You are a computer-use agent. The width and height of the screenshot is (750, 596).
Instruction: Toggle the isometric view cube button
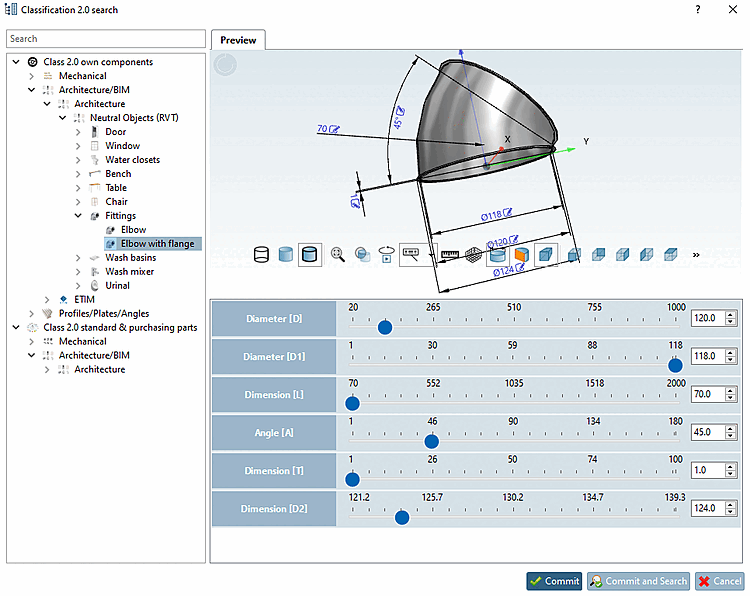tap(545, 255)
